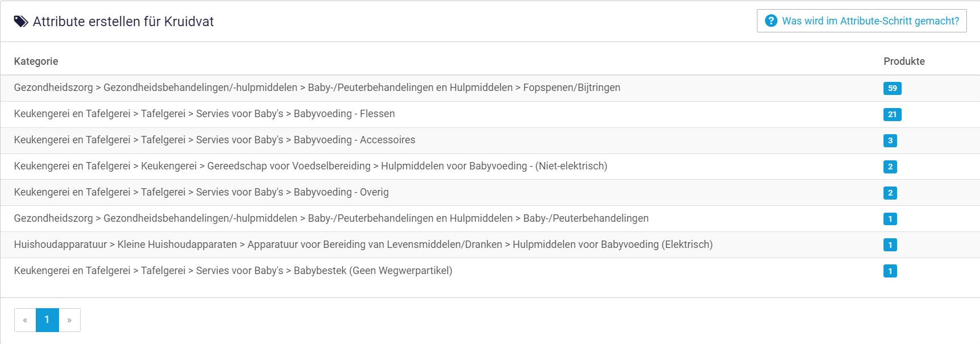Select the Babyvoeding - Flessen category
980x344 pixels.
(204, 114)
